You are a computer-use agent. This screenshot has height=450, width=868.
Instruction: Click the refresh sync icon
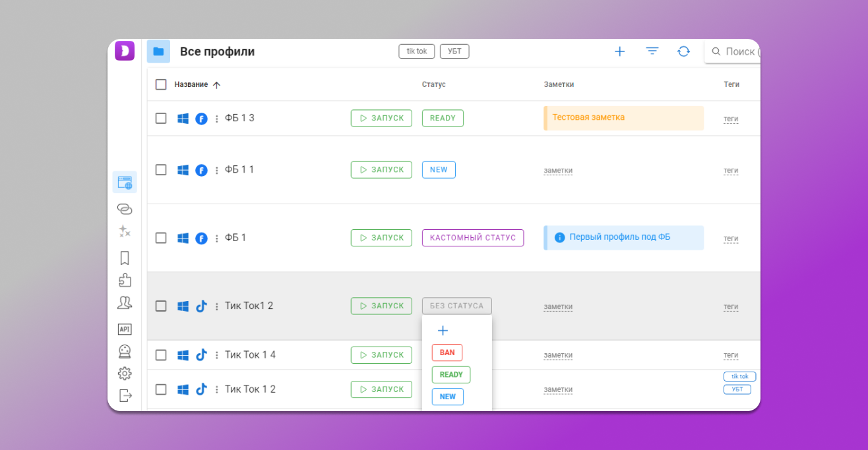683,51
